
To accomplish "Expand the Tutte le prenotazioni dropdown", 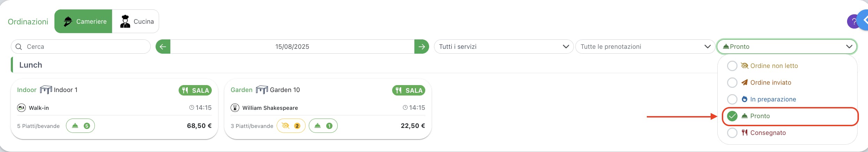I will click(645, 47).
